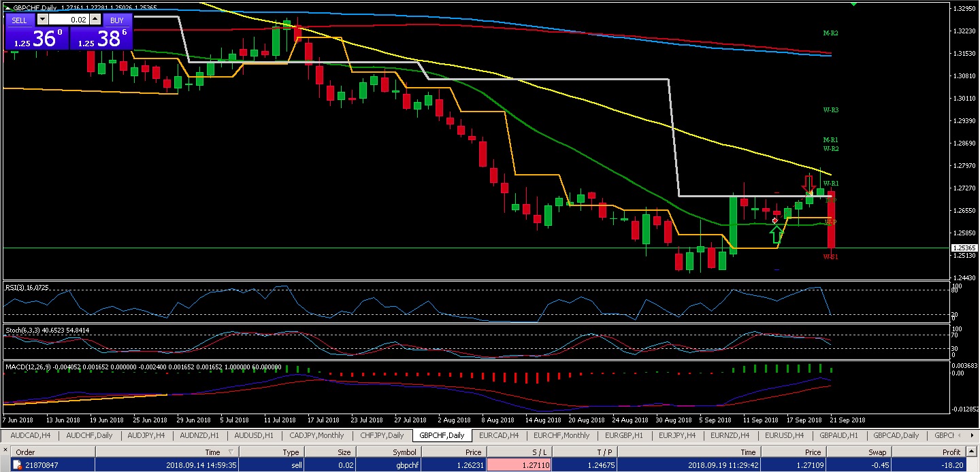Image resolution: width=980 pixels, height=472 pixels.
Task: Click the Stoch(6,3,3) indicator label
Action: pyautogui.click(x=48, y=330)
